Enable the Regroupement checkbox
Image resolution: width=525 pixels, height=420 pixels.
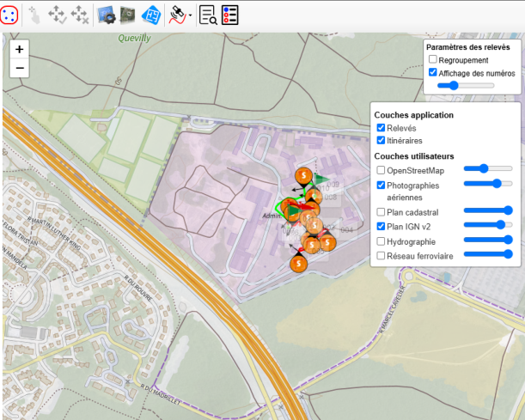433,60
